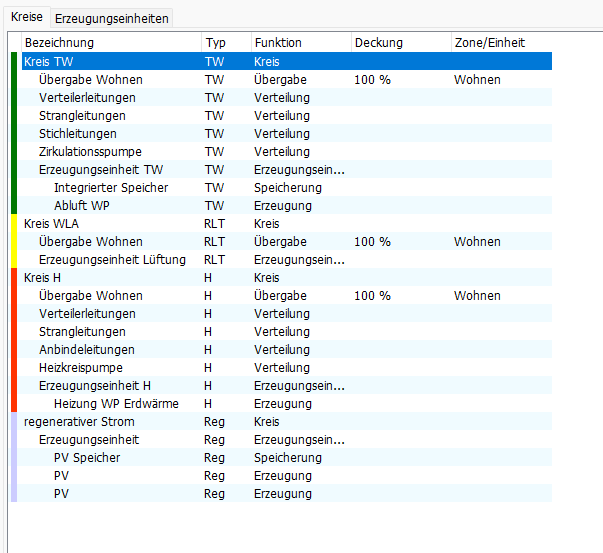Select the Integrierter Speicher row

(110, 187)
